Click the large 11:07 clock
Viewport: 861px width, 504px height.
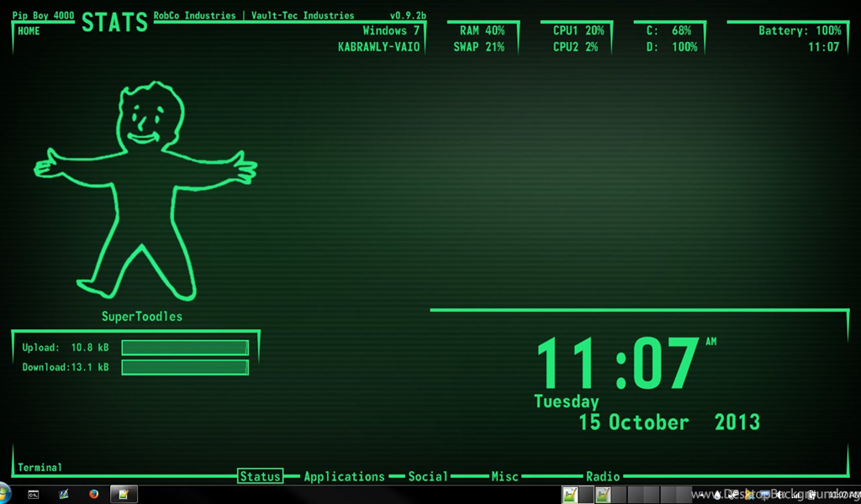[617, 363]
